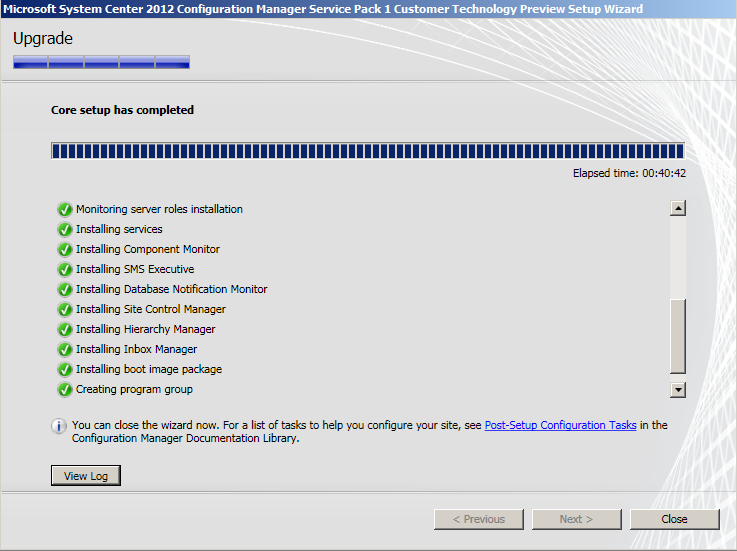Click the task list scrollbar thumb
Image resolution: width=737 pixels, height=551 pixels.
pos(678,337)
